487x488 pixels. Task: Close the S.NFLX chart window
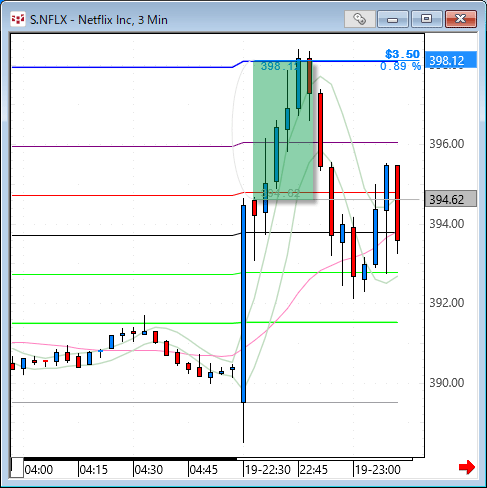461,19
